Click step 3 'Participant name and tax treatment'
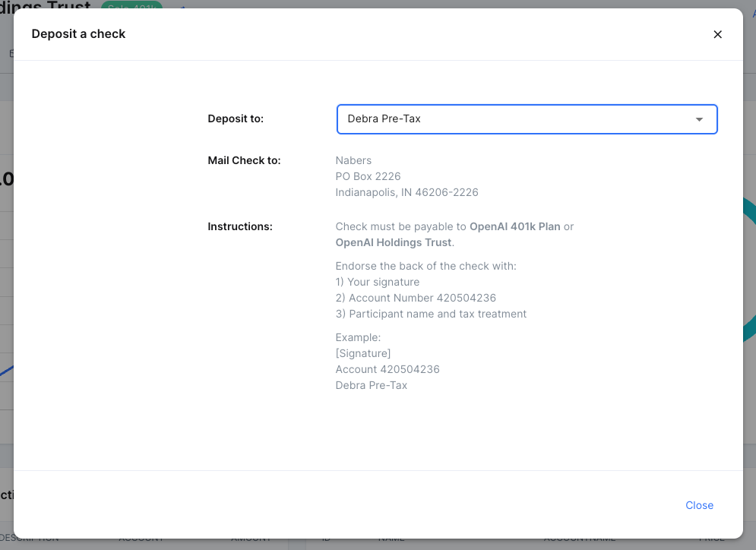 pos(431,314)
